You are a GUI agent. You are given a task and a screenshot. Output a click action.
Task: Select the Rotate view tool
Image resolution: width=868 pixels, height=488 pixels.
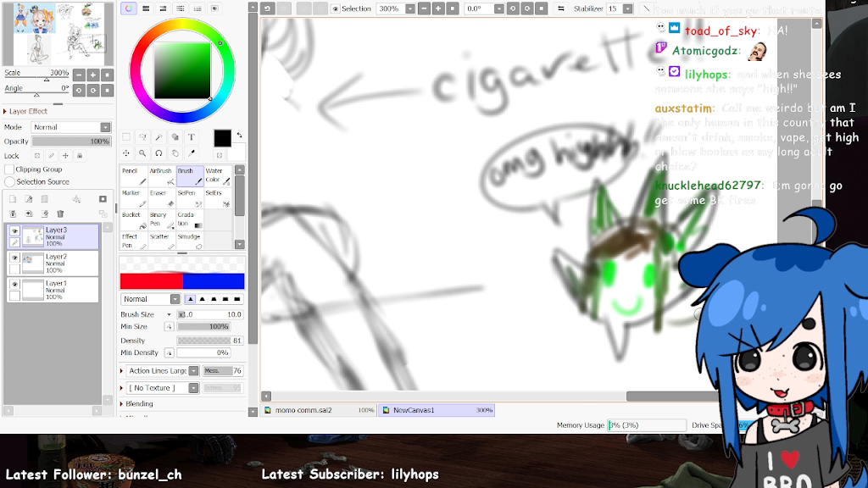pos(159,153)
